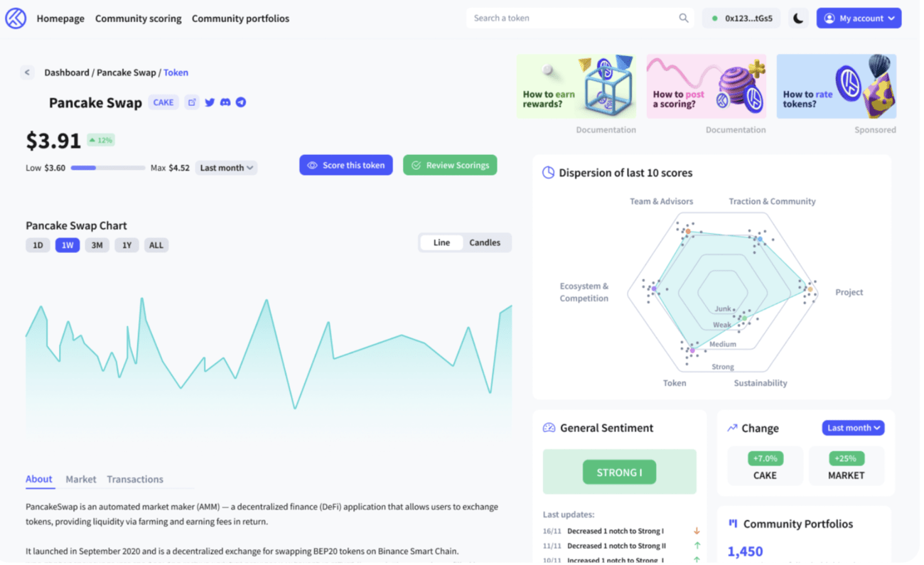
Task: Open How to post a scoring banner
Action: 707,87
